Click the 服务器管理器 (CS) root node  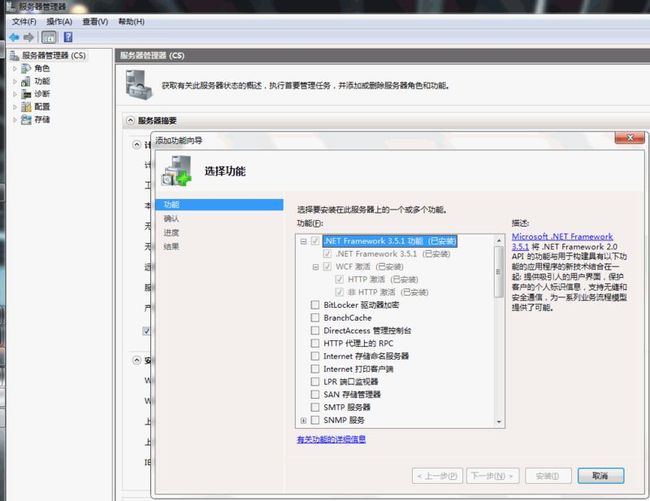[53, 56]
